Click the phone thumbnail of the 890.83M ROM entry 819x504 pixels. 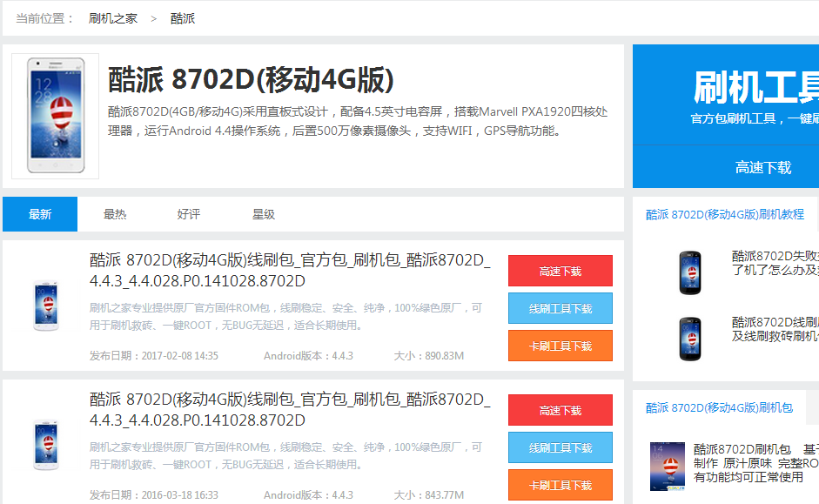click(x=46, y=306)
